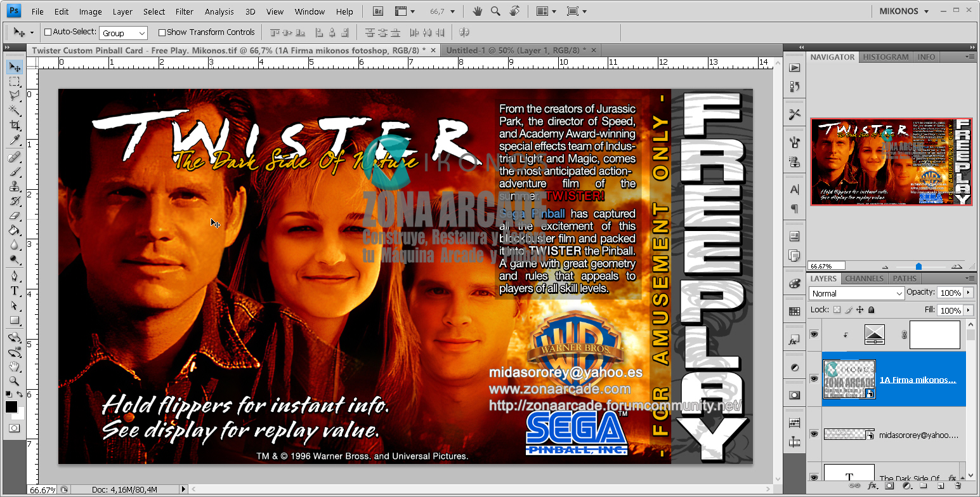Open the Layer menu
This screenshot has width=980, height=497.
pos(122,11)
